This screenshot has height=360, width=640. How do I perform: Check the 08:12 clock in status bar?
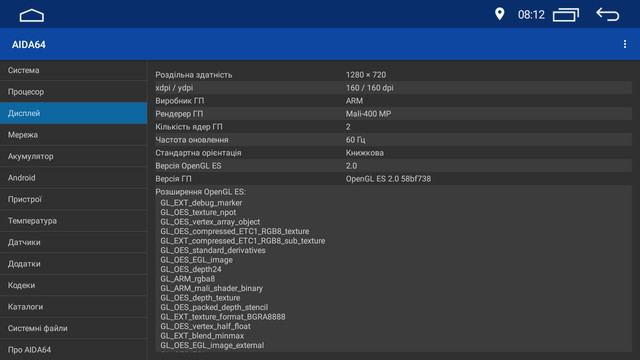coord(531,15)
